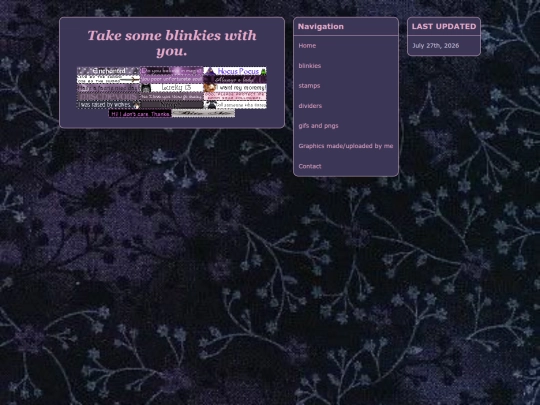Open the stamps page link
Image resolution: width=540 pixels, height=405 pixels.
coord(309,86)
